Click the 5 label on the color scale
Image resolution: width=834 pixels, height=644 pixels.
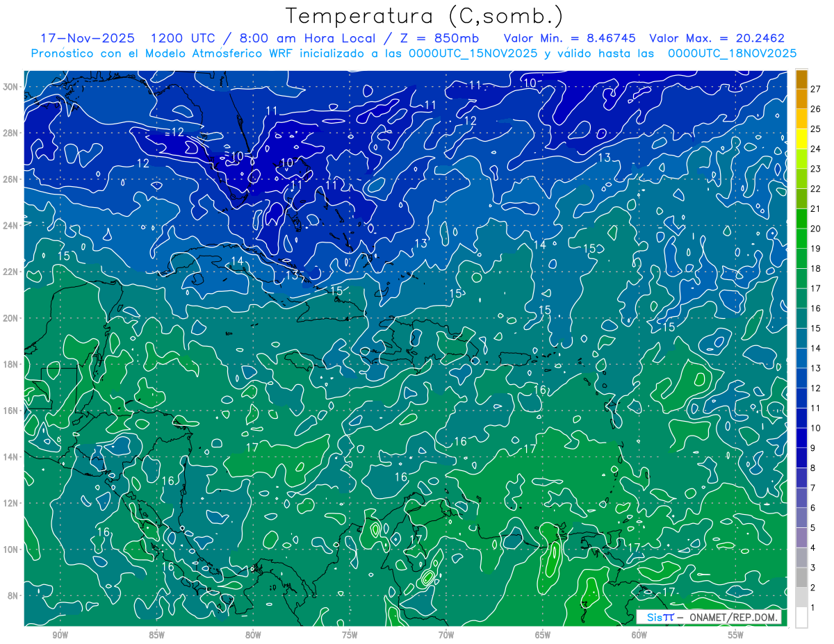(813, 528)
